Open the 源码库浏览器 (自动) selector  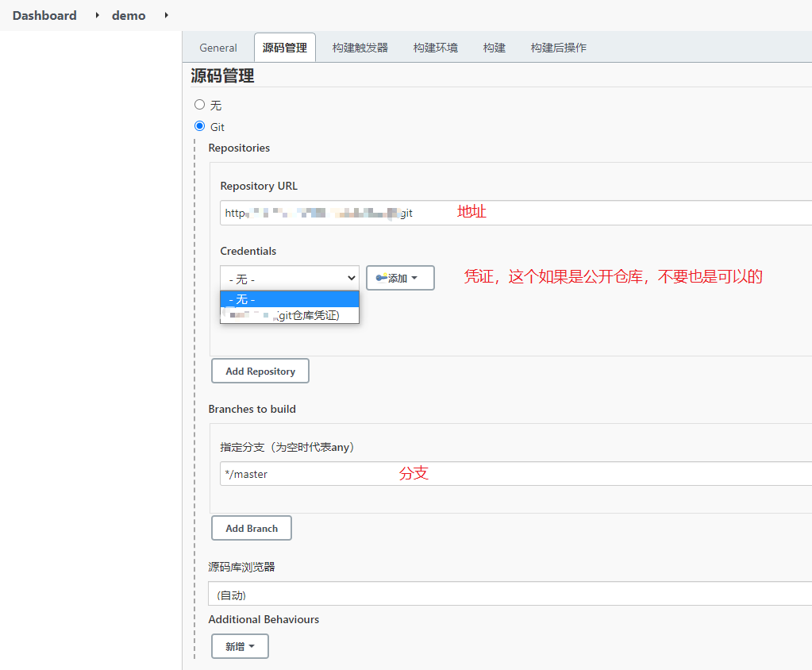tap(508, 594)
